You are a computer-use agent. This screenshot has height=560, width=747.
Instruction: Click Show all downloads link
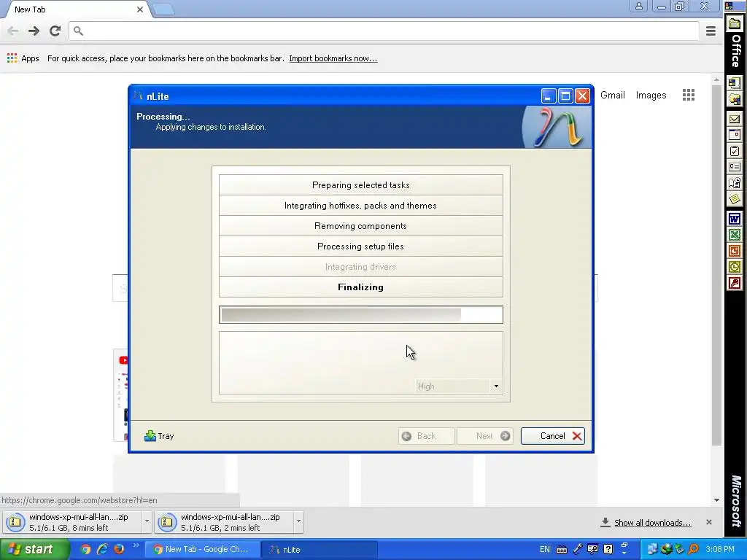pos(652,522)
